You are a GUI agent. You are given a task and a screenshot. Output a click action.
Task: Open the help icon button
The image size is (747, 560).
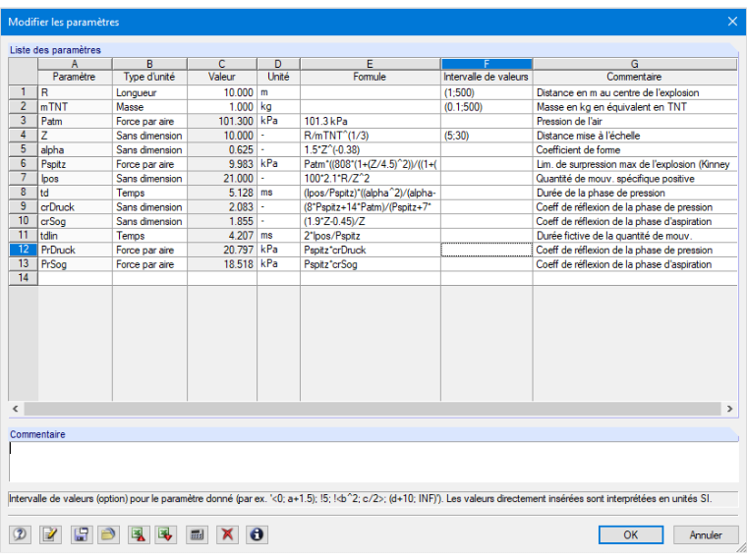(20, 534)
